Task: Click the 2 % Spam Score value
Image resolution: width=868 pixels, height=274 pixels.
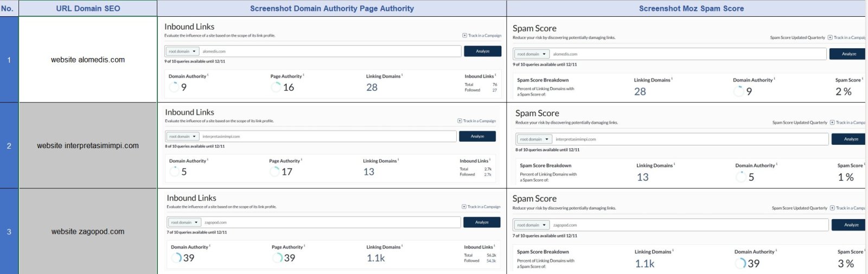Action: point(844,92)
